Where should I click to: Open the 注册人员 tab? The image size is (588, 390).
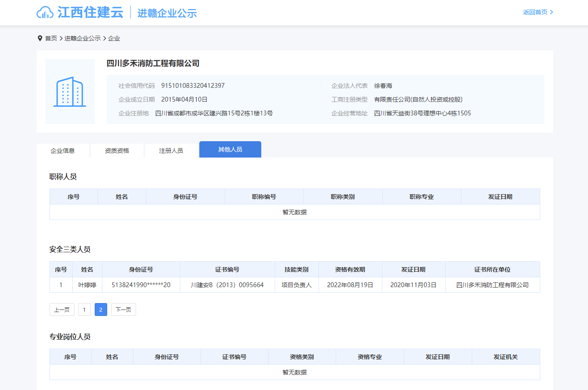pos(171,151)
